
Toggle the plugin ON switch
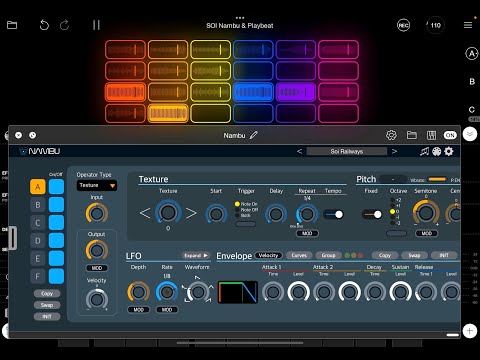tap(450, 135)
